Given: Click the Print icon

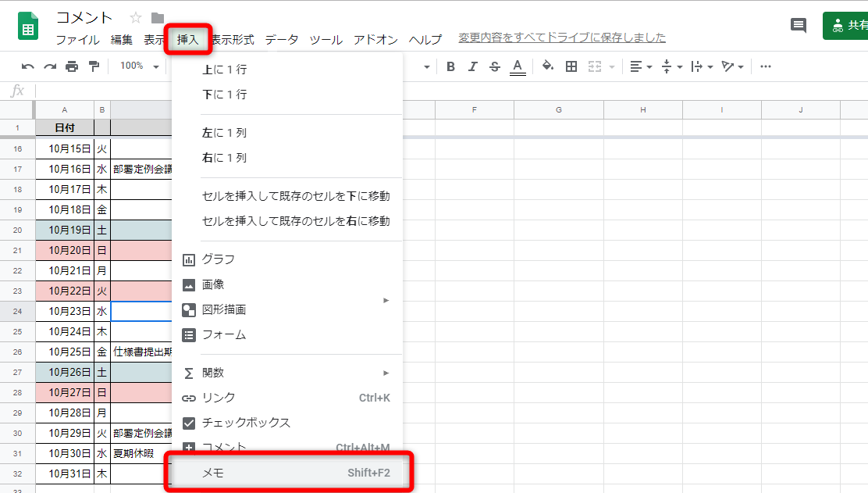Looking at the screenshot, I should [x=70, y=66].
